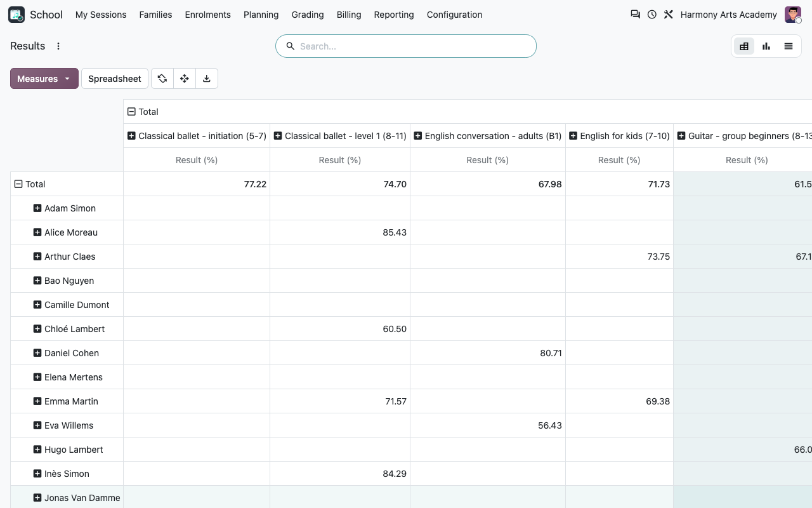
Task: Expand English conversation - adults (B1) column
Action: [x=417, y=136]
